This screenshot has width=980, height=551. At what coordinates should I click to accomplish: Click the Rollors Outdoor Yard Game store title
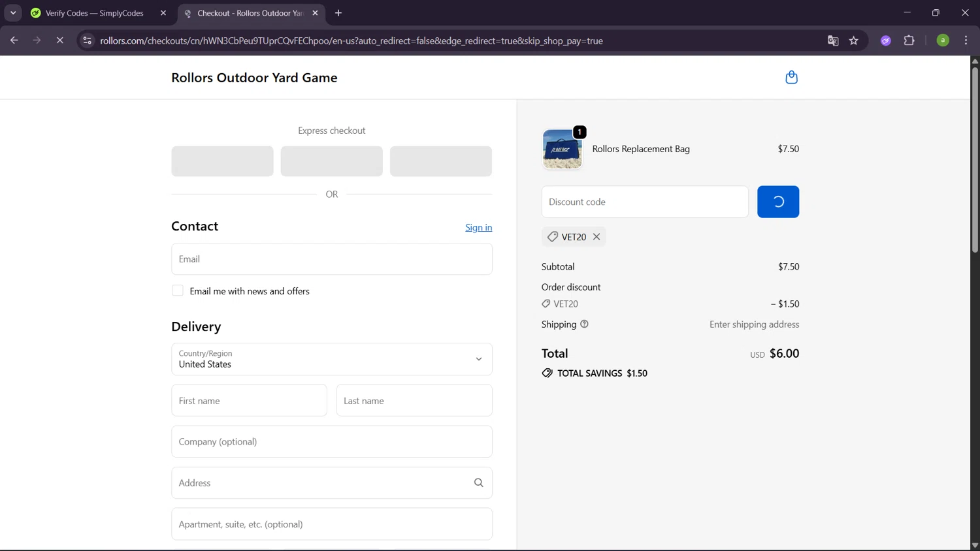coord(254,78)
